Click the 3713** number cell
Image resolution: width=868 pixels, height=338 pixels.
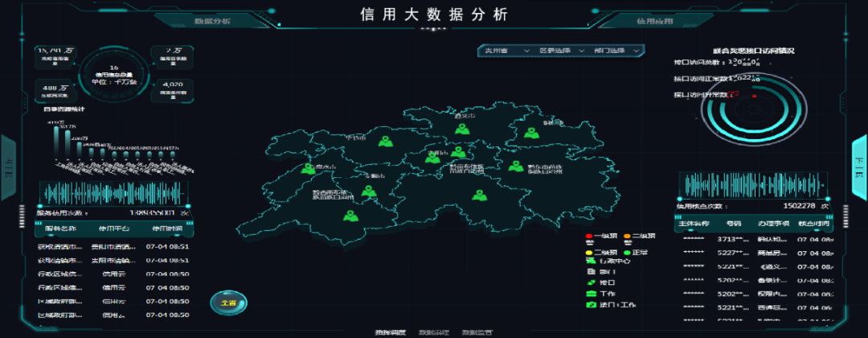pyautogui.click(x=733, y=239)
